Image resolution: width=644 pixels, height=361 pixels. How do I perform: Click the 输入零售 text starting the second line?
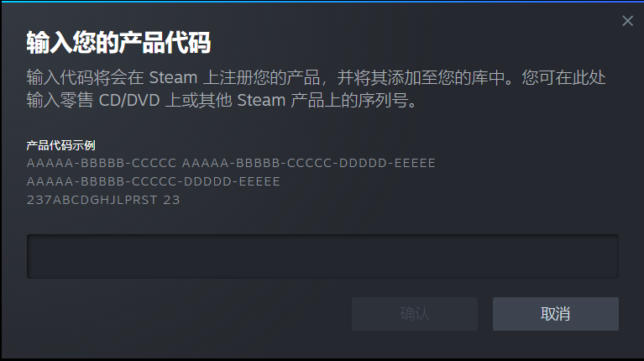[x=60, y=100]
